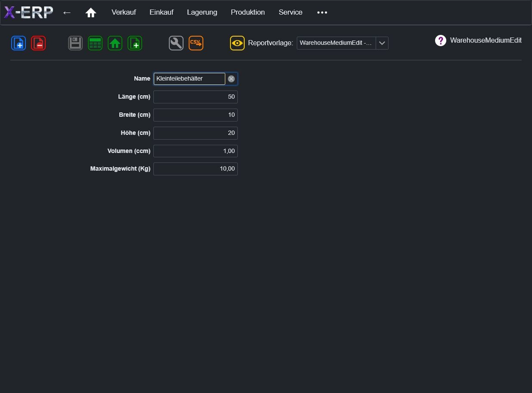Image resolution: width=532 pixels, height=393 pixels.
Task: Click the purple question mark help icon
Action: (441, 41)
